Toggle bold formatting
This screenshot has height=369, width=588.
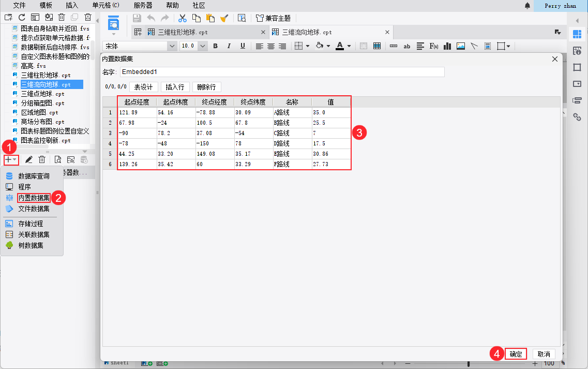point(215,46)
